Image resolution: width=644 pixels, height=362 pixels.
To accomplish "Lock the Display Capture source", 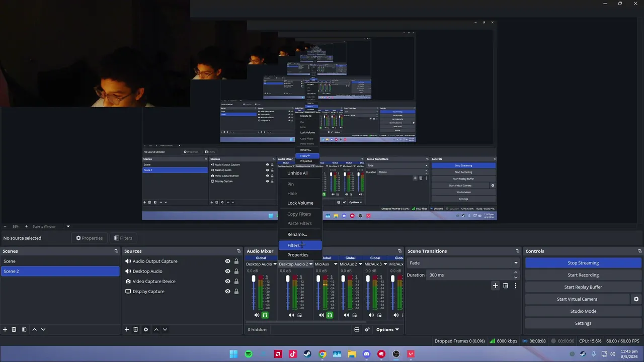I will 236,292.
